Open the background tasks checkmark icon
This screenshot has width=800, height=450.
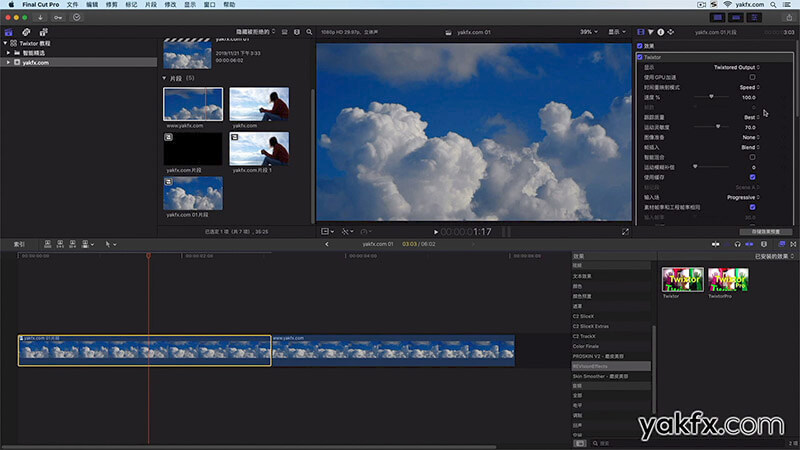[77, 17]
